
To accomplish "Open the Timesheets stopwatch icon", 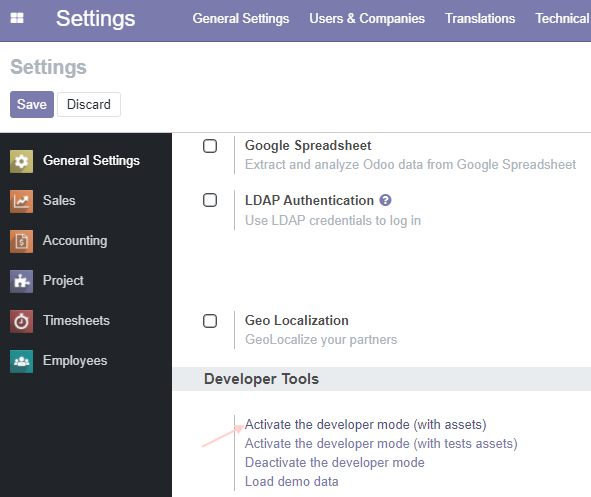I will [x=21, y=321].
